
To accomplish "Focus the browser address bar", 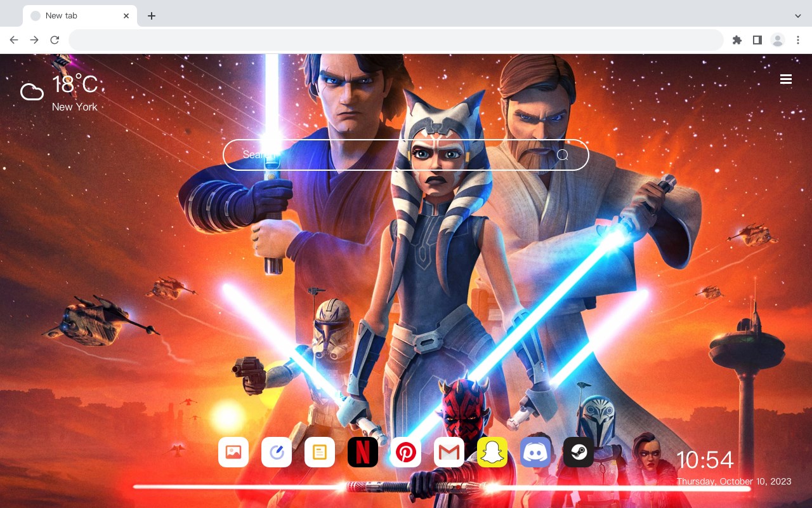I will [396, 40].
